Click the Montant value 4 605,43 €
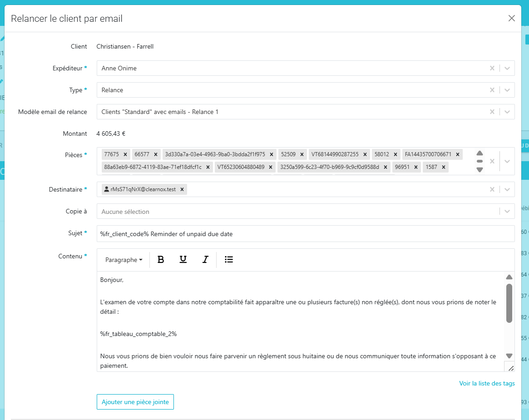 111,133
